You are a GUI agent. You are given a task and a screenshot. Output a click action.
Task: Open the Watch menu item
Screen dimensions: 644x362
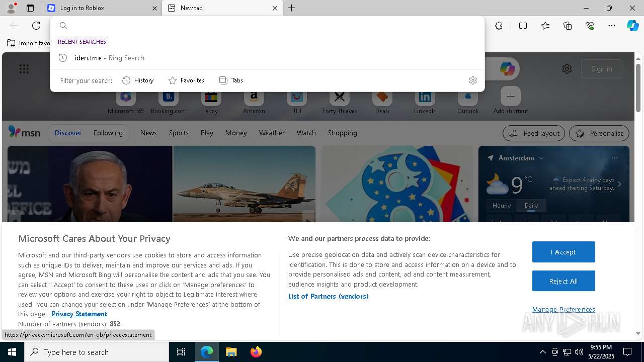[x=306, y=133]
